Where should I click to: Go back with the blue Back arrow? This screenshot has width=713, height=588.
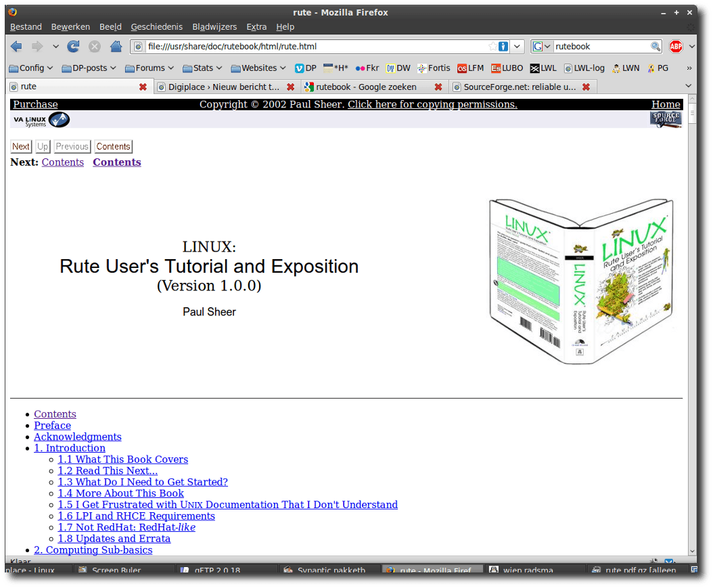click(x=16, y=47)
